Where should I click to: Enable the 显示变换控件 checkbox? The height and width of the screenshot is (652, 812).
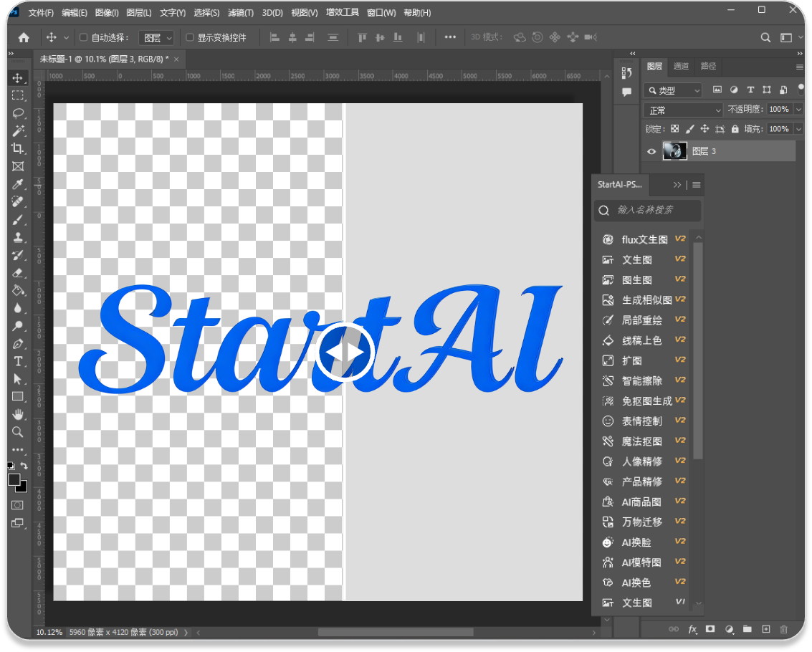pos(190,37)
